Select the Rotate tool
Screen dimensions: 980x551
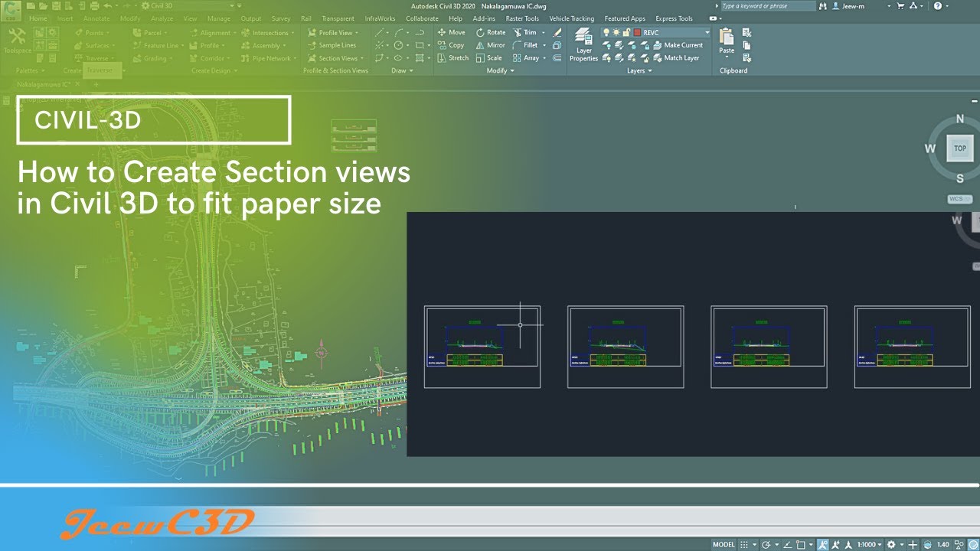point(491,32)
